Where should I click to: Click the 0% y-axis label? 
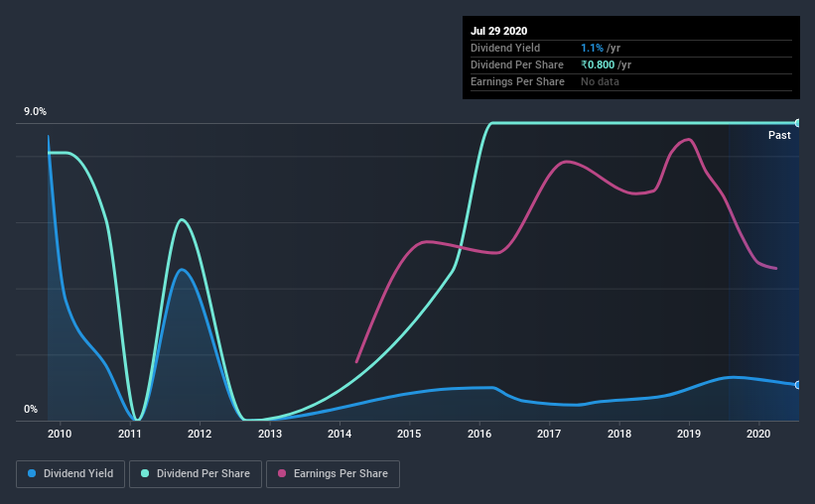click(31, 410)
